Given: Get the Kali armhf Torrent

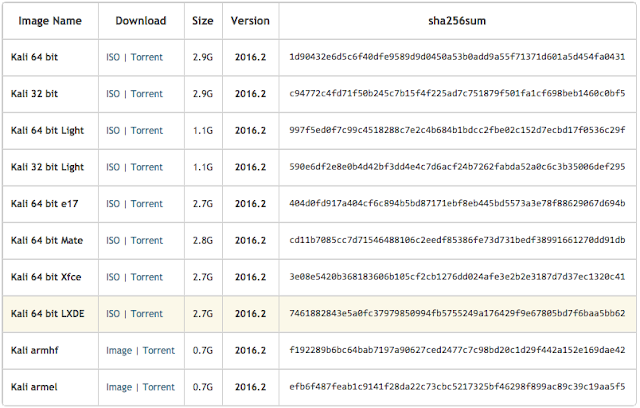Looking at the screenshot, I should tap(159, 350).
